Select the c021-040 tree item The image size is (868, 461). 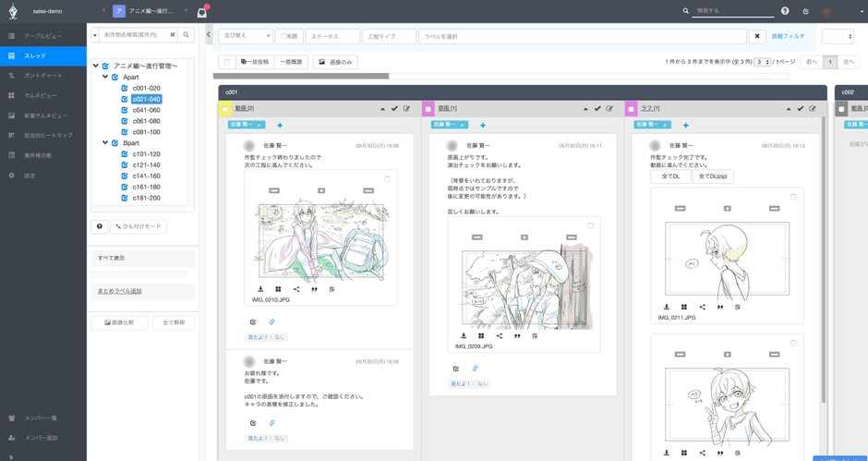tap(146, 99)
